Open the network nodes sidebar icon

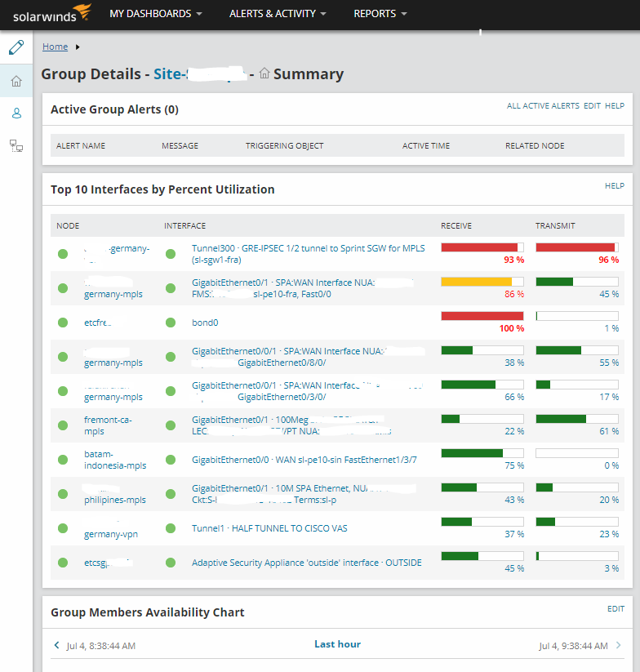tap(16, 146)
